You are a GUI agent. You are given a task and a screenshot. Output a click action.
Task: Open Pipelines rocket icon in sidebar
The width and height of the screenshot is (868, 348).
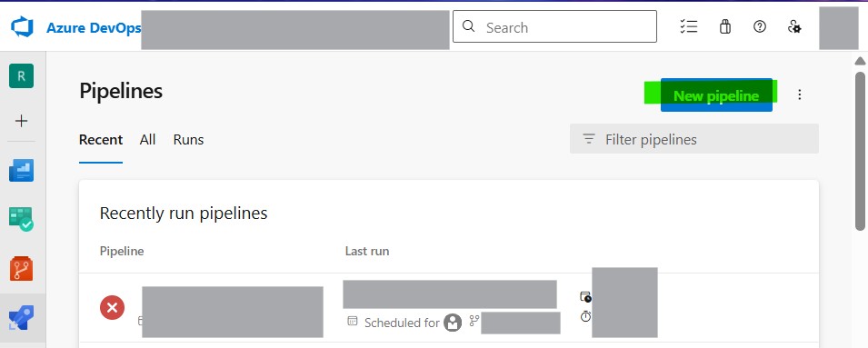(x=21, y=318)
